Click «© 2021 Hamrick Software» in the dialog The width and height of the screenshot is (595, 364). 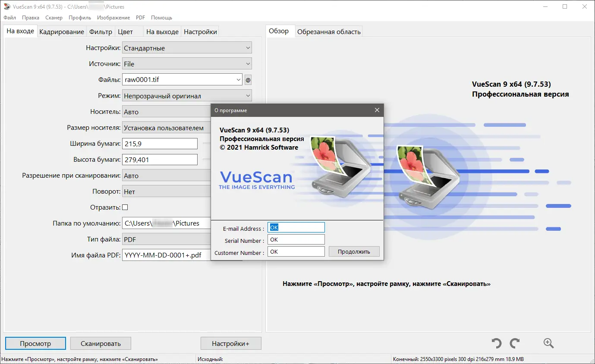point(259,147)
